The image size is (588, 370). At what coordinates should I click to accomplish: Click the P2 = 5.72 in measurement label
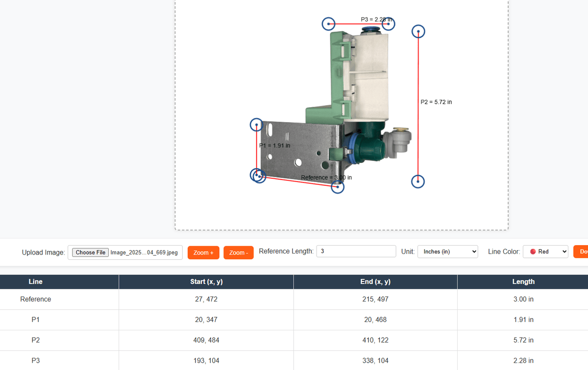pyautogui.click(x=436, y=102)
